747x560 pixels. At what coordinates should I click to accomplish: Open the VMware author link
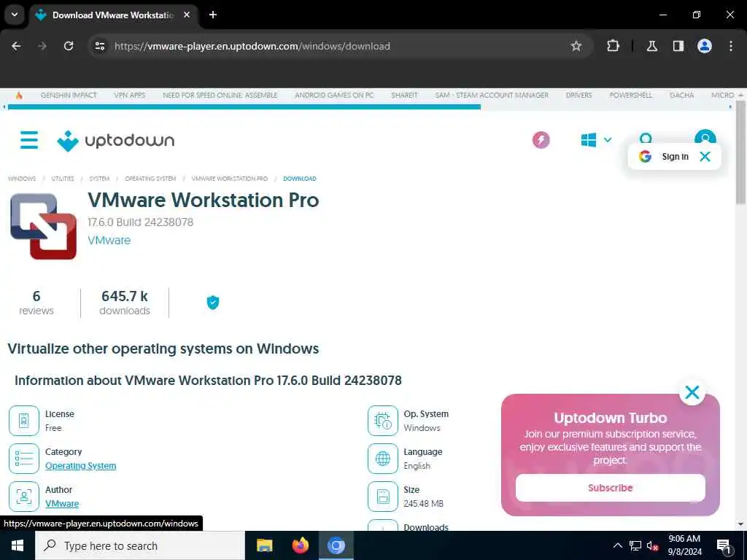click(x=62, y=503)
